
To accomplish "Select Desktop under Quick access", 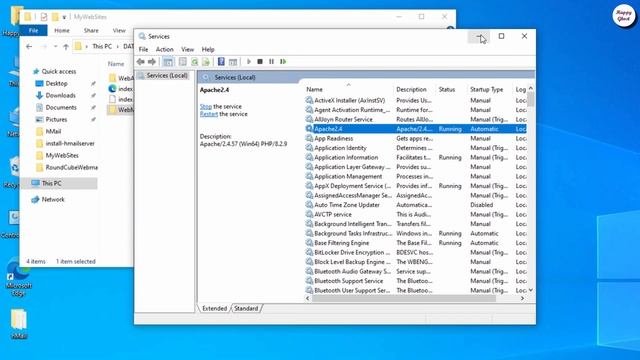I will (56, 83).
